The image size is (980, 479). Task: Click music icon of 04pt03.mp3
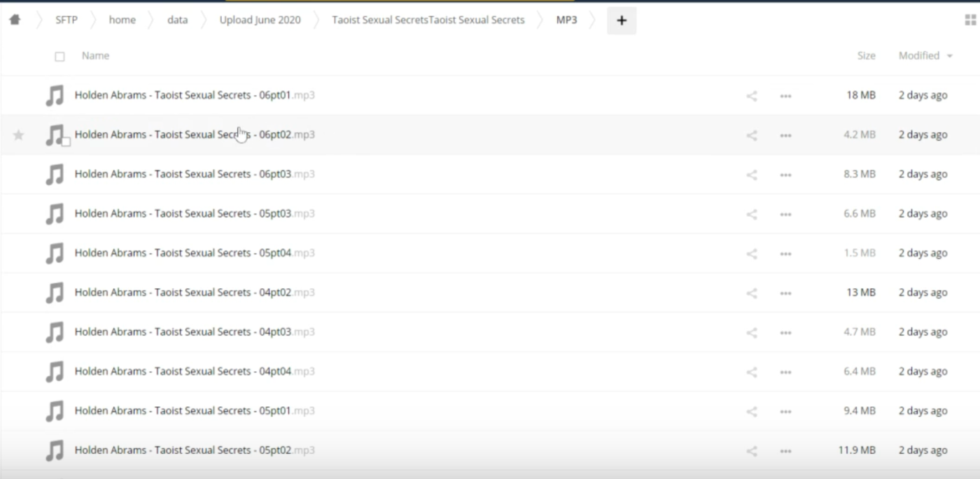[x=55, y=332]
